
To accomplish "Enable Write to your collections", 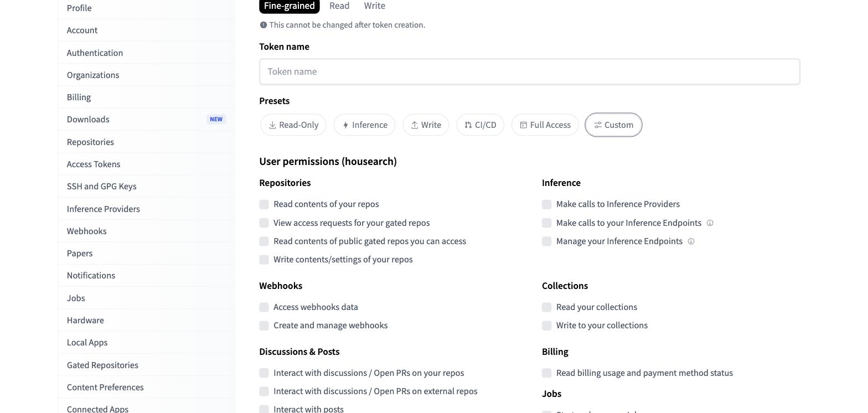I will click(547, 326).
